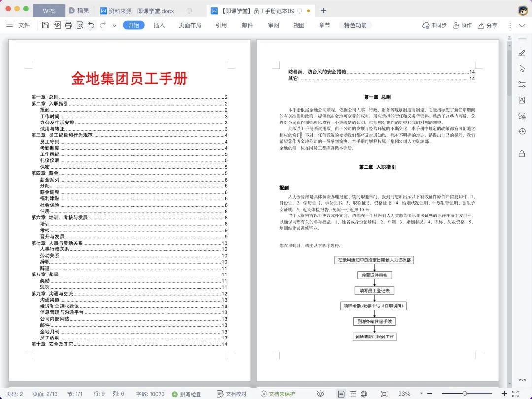Screen dimensions: 532x399
Task: Open the 页面布局 ribbon tab
Action: (190, 25)
